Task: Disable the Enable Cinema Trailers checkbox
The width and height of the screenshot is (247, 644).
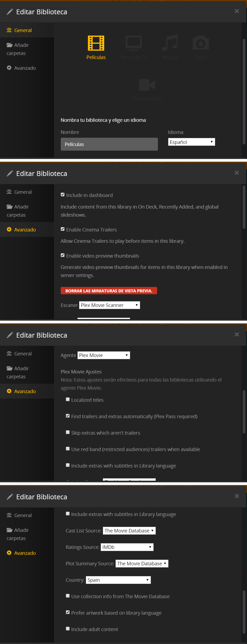Action: (63, 229)
